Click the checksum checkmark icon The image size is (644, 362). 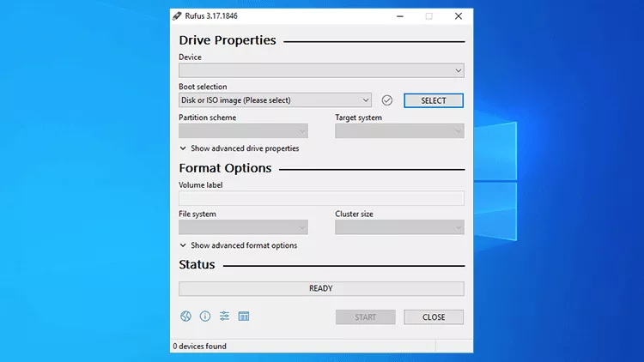[387, 100]
